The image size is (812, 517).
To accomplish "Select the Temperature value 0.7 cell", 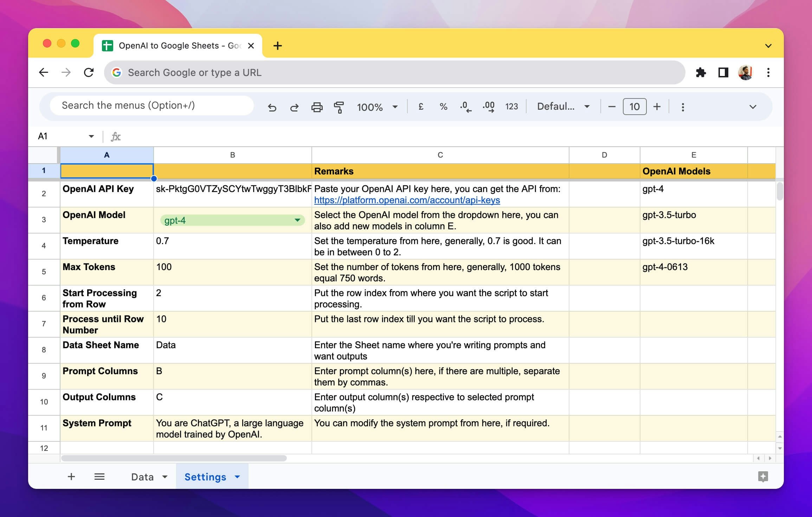I will [232, 246].
